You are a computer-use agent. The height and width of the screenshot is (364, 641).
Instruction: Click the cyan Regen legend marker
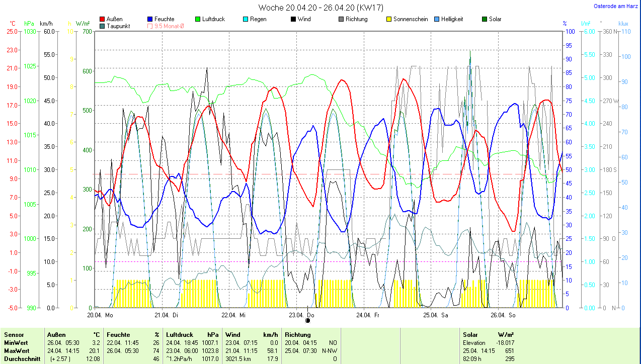[245, 19]
